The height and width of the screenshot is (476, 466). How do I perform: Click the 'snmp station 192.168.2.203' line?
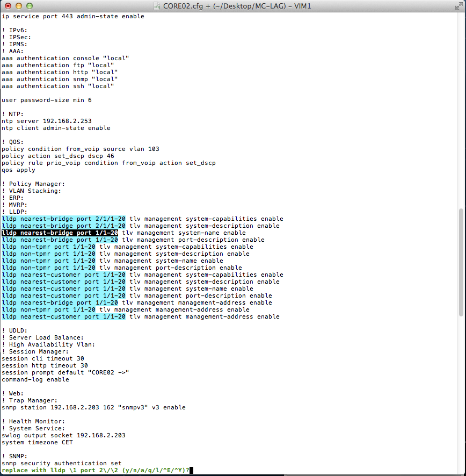click(93, 407)
